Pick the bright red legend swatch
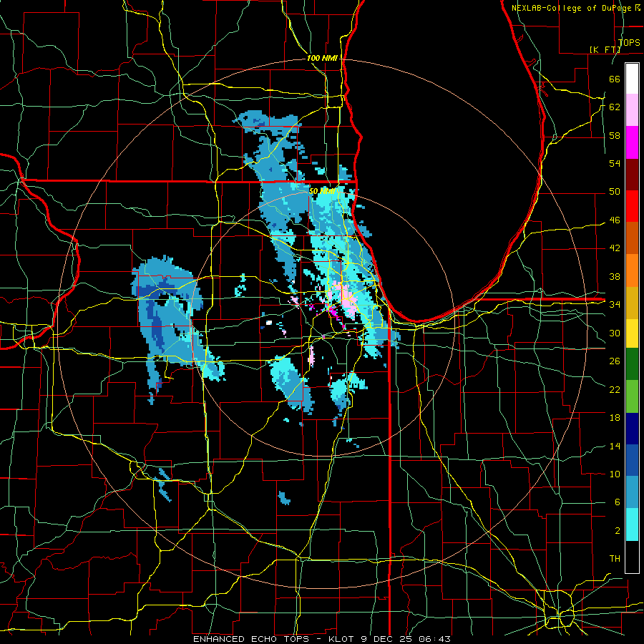Image resolution: width=644 pixels, height=644 pixels. pos(632,206)
